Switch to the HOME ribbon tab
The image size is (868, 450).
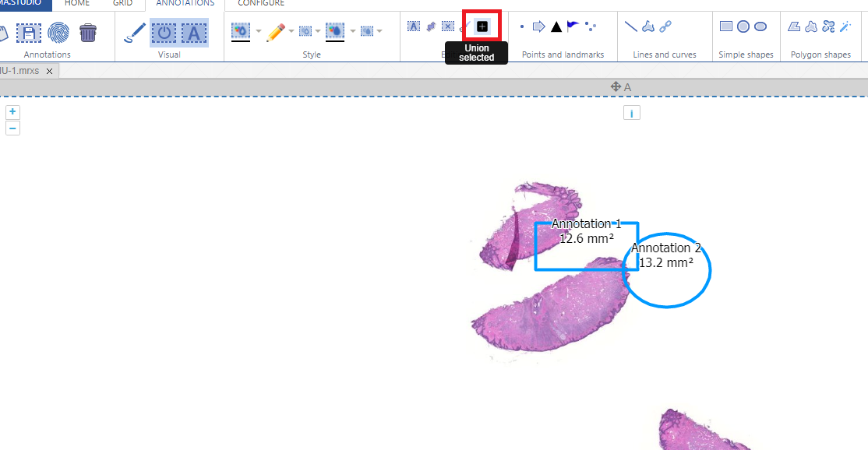77,3
